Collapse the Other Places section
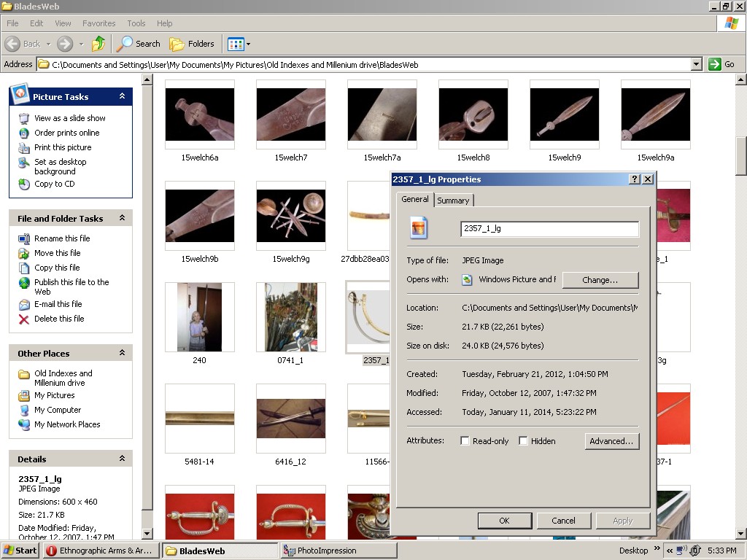This screenshot has width=747, height=560. click(x=122, y=353)
